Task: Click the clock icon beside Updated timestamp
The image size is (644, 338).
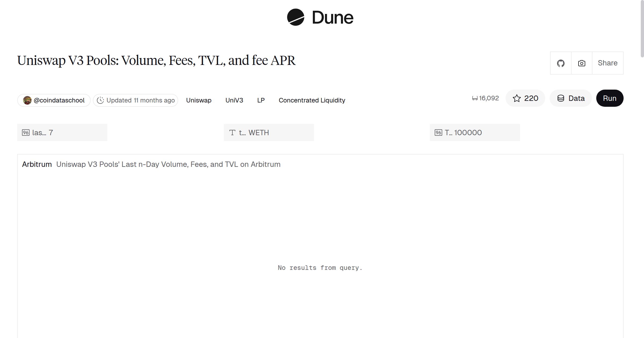Action: pyautogui.click(x=101, y=100)
